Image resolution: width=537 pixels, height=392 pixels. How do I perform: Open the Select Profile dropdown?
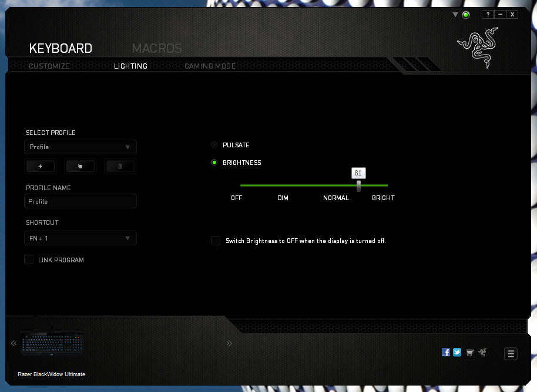coord(80,147)
